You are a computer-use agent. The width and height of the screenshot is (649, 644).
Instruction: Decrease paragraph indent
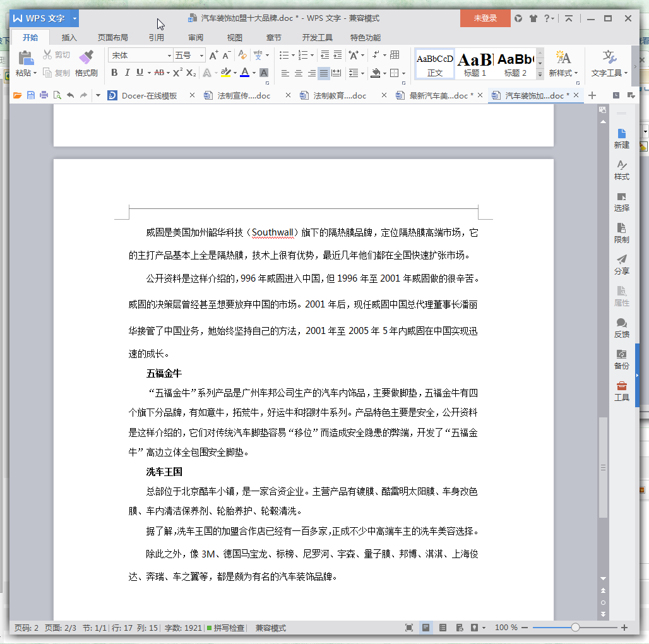(325, 55)
